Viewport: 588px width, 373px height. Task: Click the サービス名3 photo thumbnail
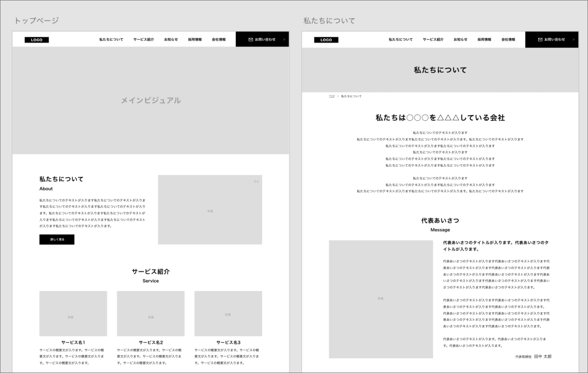(228, 313)
